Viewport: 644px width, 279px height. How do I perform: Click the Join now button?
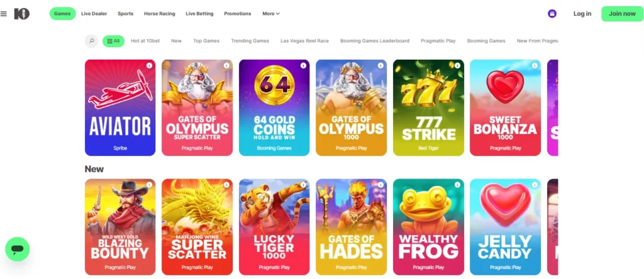[622, 14]
